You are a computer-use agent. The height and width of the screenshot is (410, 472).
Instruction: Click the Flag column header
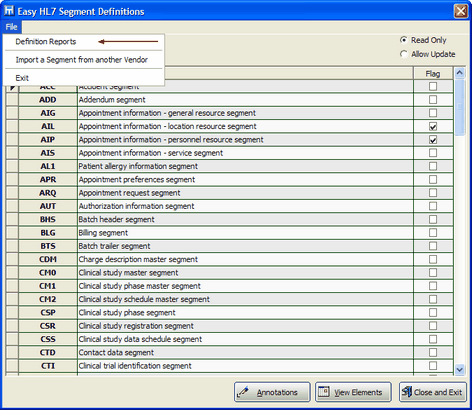coord(433,74)
